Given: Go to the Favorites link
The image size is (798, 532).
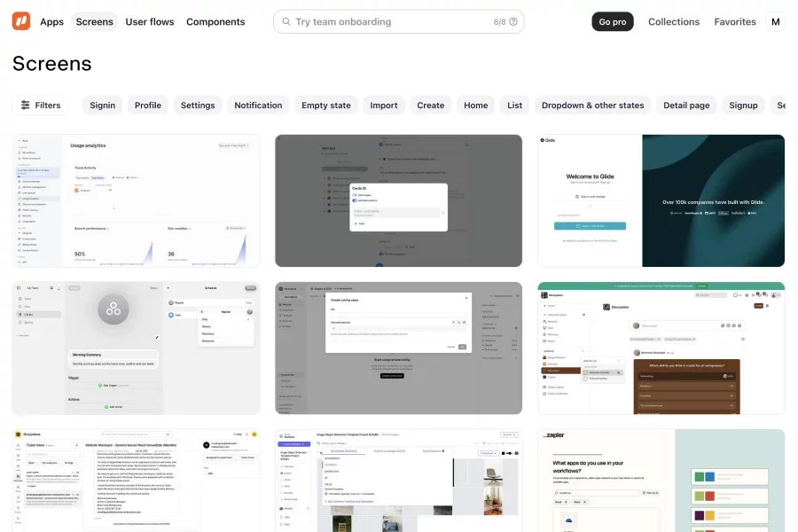Looking at the screenshot, I should click(x=735, y=21).
